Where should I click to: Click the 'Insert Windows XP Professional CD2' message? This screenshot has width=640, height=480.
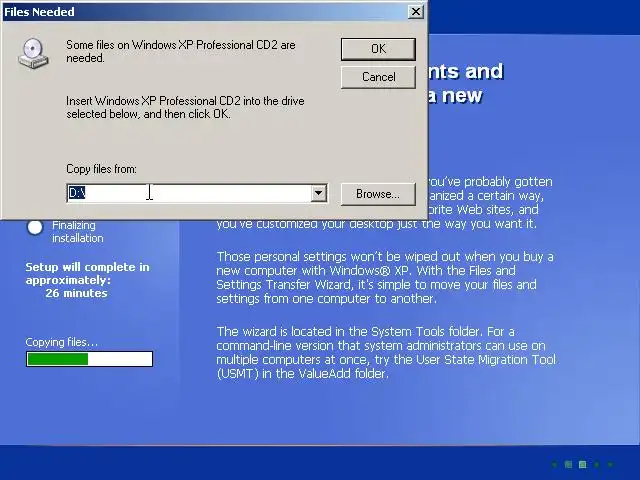point(185,107)
